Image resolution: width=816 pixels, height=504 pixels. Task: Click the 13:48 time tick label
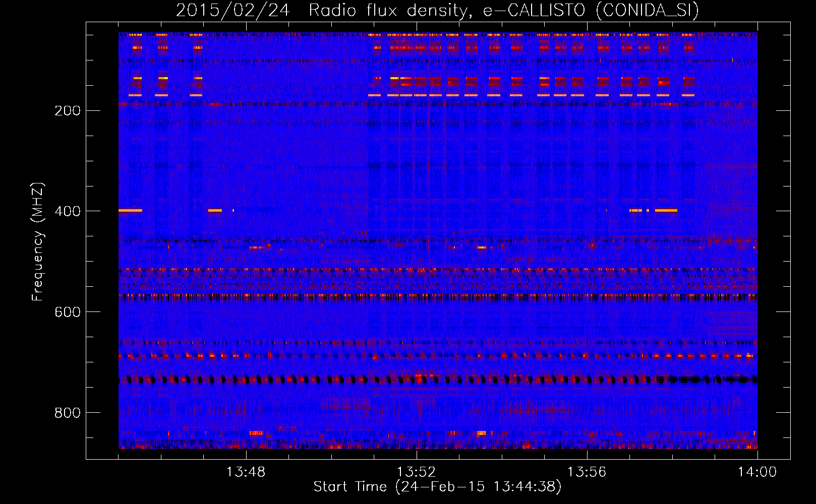(x=246, y=472)
